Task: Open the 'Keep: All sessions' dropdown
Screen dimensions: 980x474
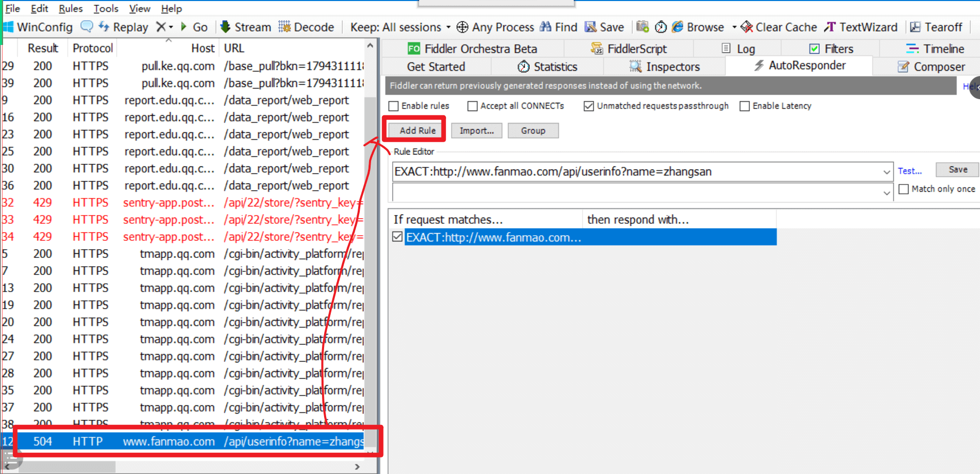Action: pyautogui.click(x=400, y=27)
